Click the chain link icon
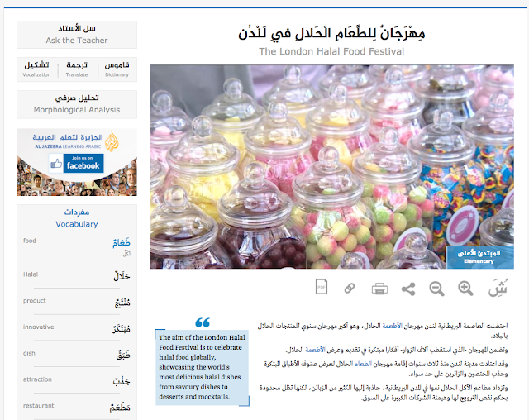Viewport: 529px width, 420px height. (x=350, y=289)
